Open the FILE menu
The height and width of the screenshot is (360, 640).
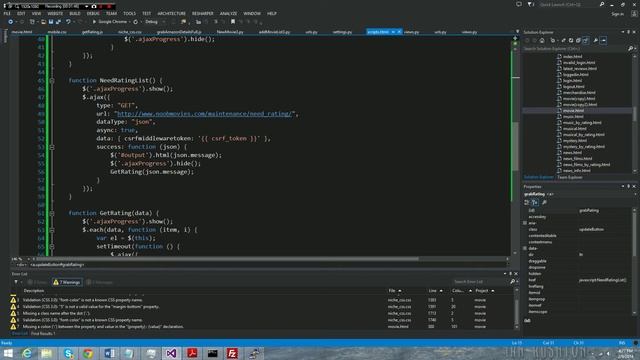click(7, 13)
